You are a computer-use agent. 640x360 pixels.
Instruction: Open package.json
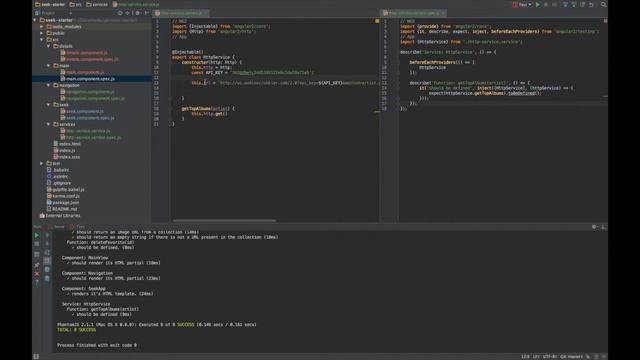tap(66, 203)
